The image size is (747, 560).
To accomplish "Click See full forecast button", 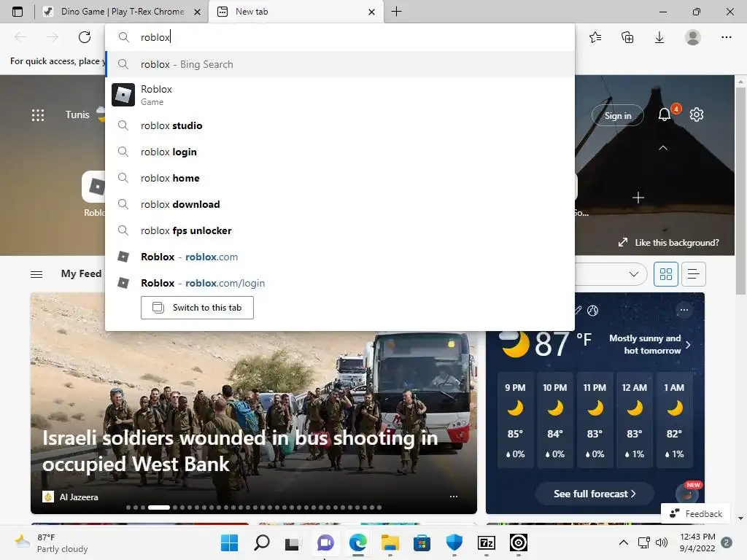I will [x=594, y=494].
